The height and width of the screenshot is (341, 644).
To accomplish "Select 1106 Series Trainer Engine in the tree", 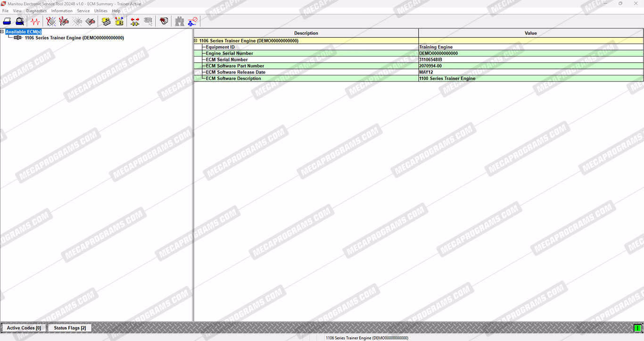I will click(x=74, y=38).
